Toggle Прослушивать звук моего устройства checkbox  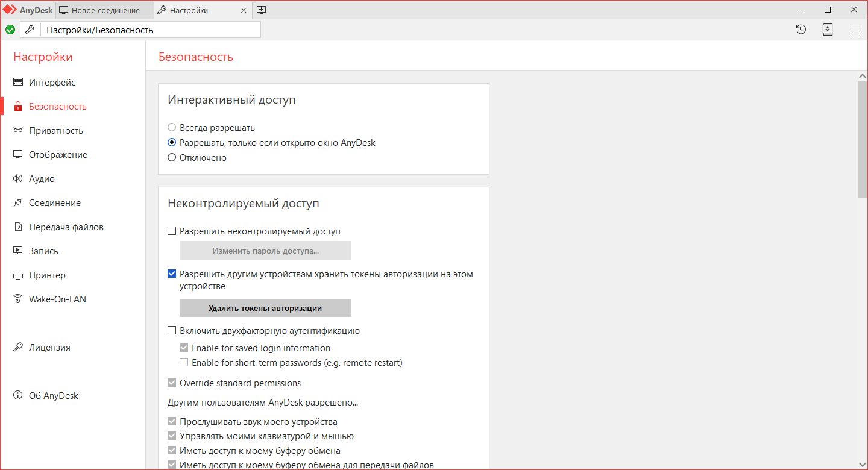coord(172,422)
